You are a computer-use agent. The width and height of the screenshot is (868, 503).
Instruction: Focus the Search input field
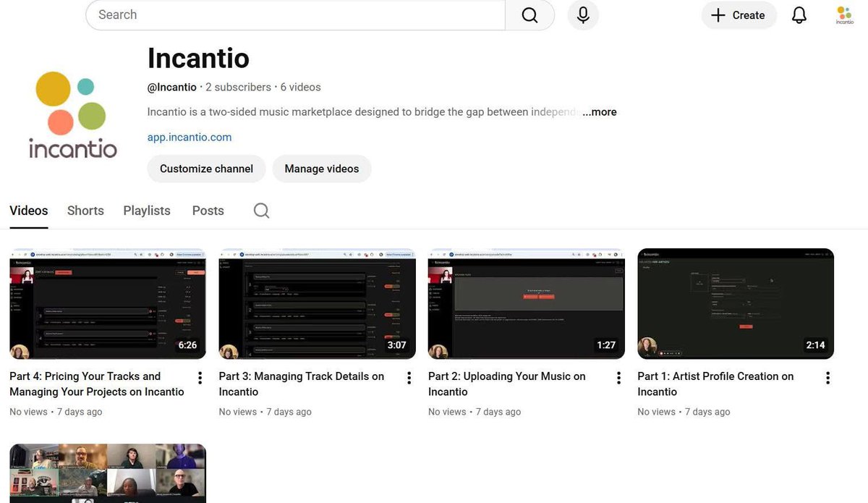click(295, 15)
